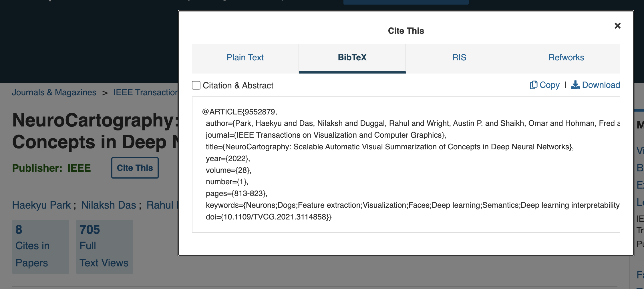Select the BibTeX tab
Viewport: 644px width, 289px height.
[352, 58]
